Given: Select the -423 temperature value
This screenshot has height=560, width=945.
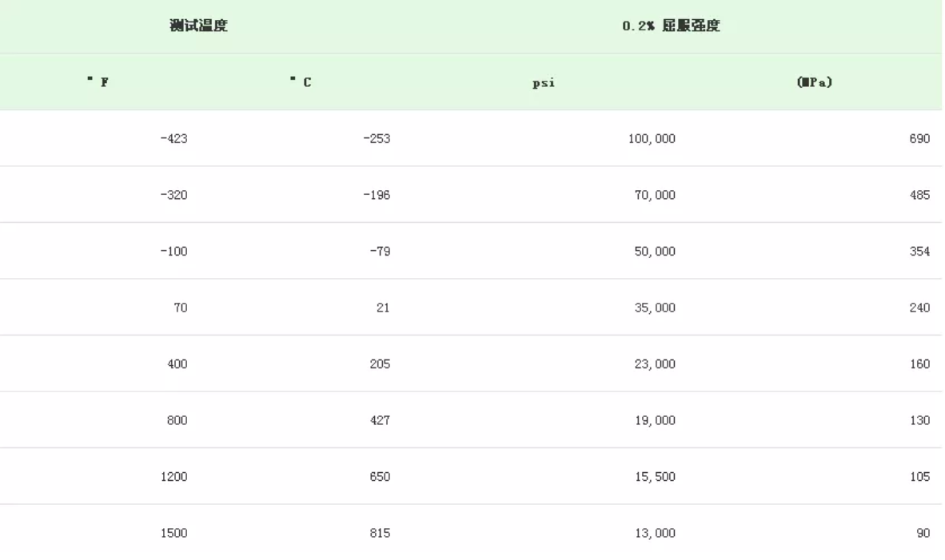Looking at the screenshot, I should click(176, 138).
